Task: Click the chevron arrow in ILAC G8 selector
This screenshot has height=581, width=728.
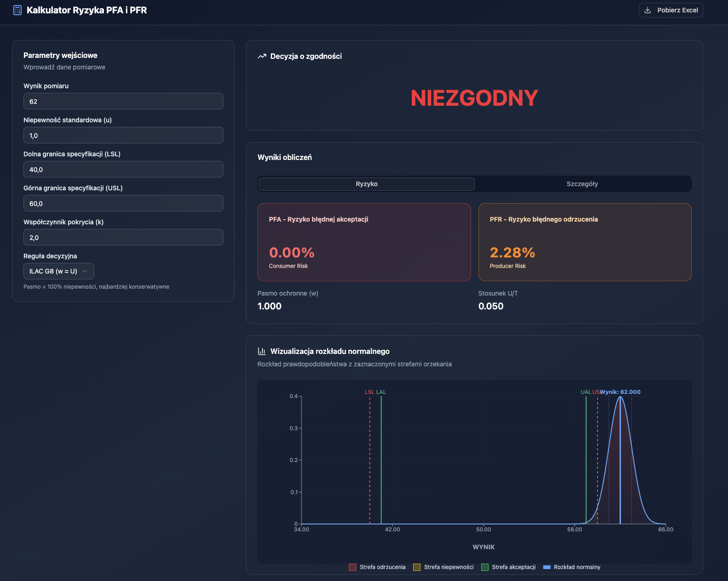Action: pos(85,271)
